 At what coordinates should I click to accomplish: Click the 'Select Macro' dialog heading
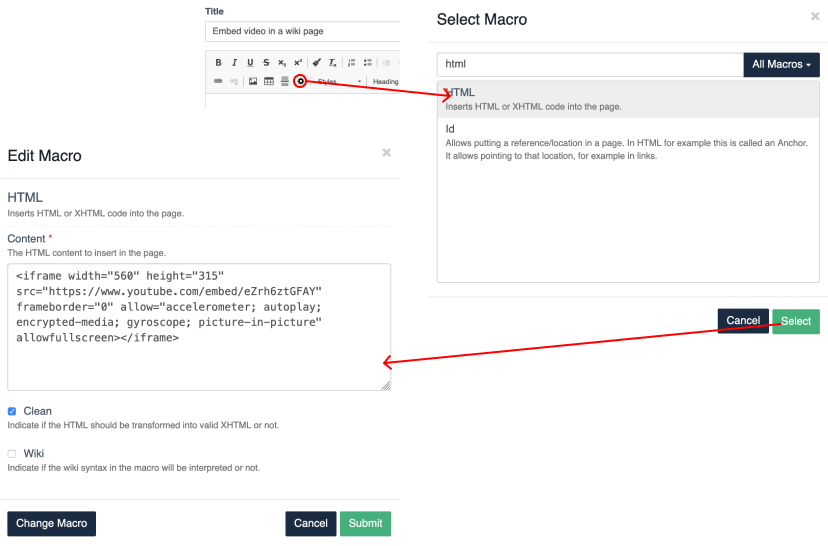point(482,20)
